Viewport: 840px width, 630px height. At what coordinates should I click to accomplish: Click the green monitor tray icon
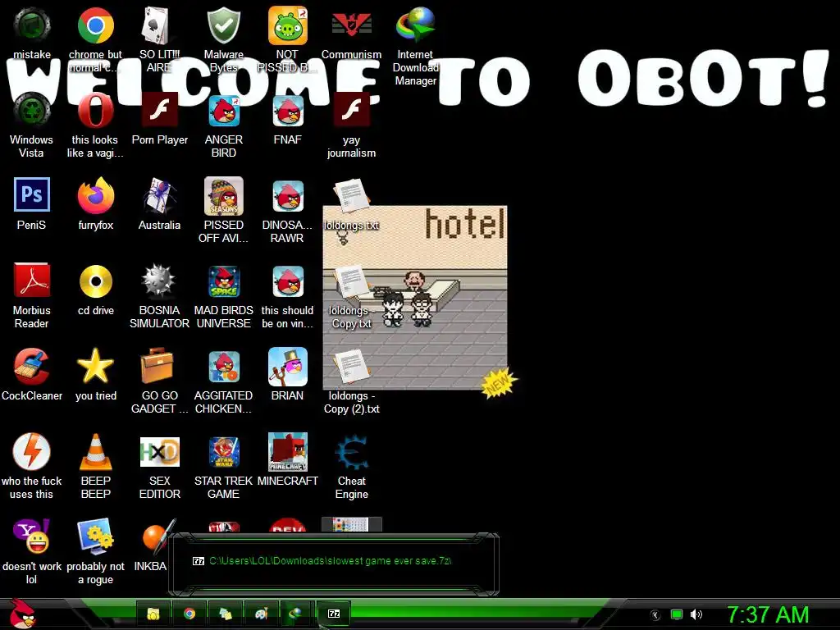(x=677, y=614)
